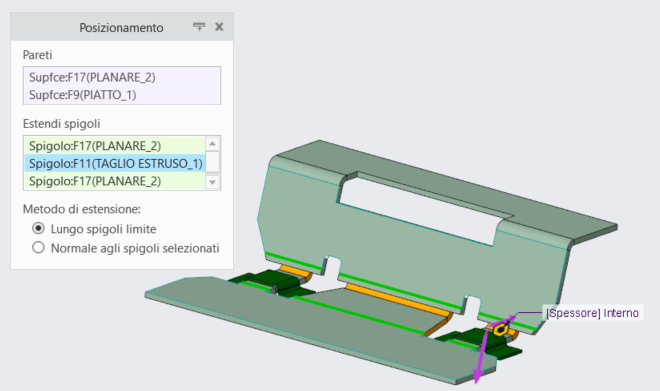
Task: Choose Lungo spigoli limite option
Action: point(94,229)
